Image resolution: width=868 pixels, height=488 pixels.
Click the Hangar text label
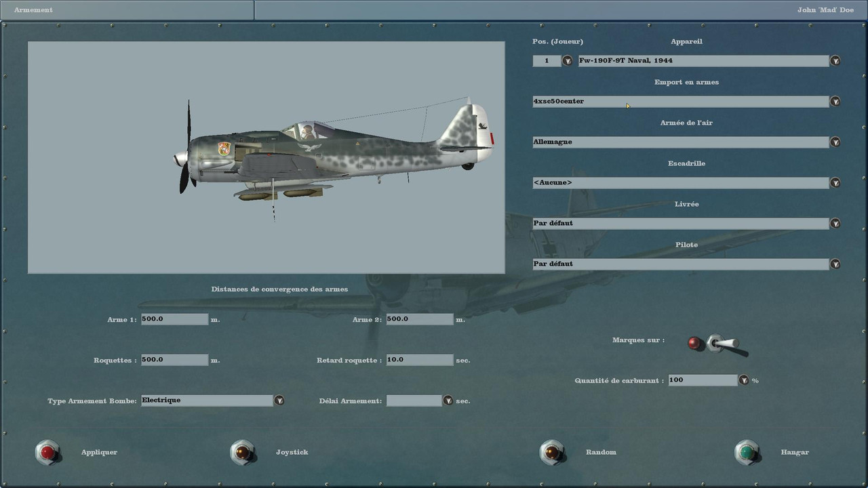tap(795, 452)
